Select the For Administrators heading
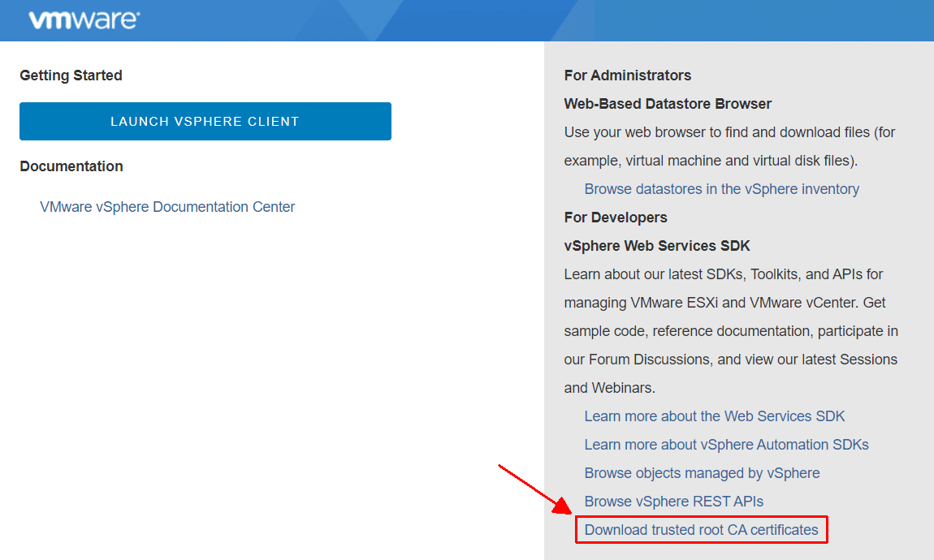The width and height of the screenshot is (934, 560). coord(627,75)
